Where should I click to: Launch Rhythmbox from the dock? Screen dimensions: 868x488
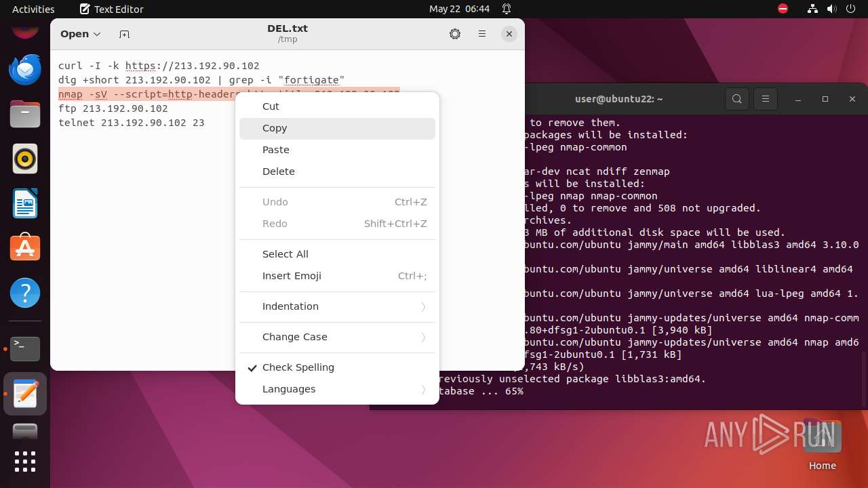pos(25,159)
